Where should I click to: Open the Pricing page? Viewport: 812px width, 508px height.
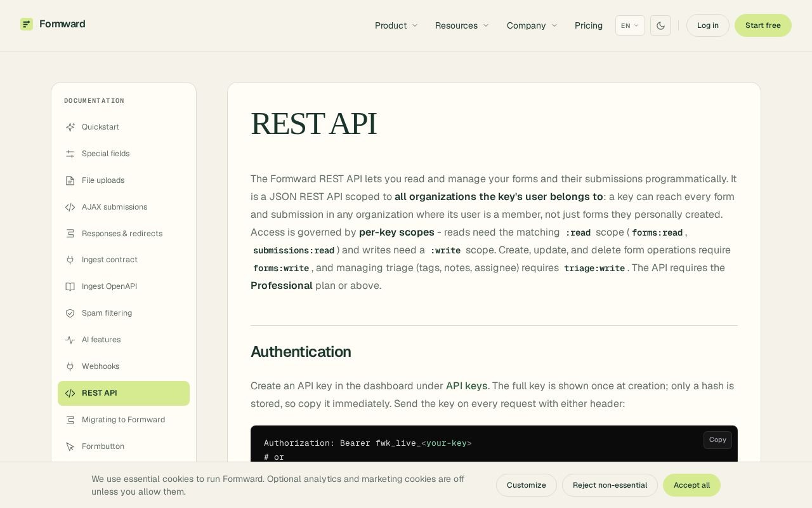coord(589,25)
